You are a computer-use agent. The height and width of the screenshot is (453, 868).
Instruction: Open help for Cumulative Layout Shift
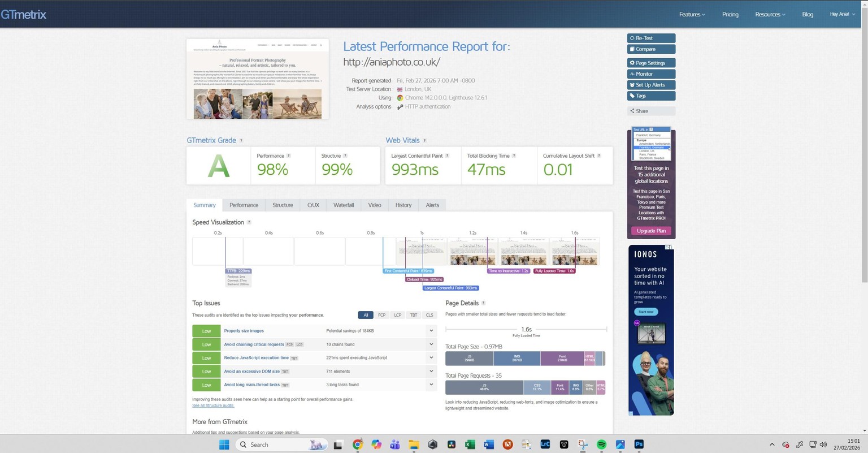pyautogui.click(x=599, y=156)
